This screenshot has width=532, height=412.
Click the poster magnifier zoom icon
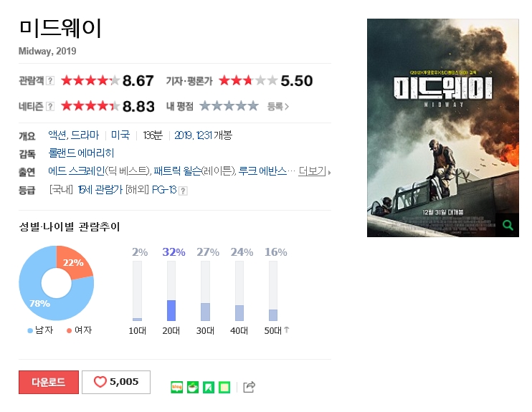tap(508, 225)
